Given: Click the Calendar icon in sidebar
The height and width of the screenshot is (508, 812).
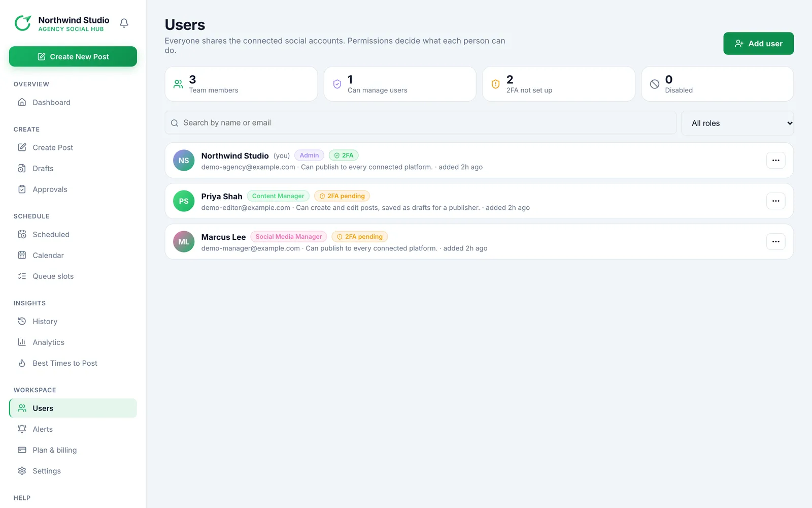Looking at the screenshot, I should [22, 255].
